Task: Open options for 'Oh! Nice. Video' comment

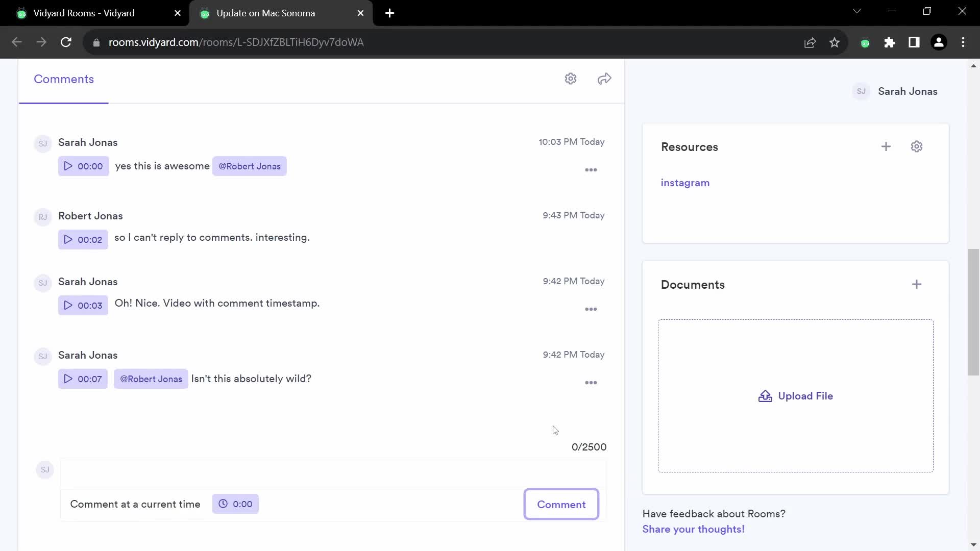Action: tap(591, 309)
